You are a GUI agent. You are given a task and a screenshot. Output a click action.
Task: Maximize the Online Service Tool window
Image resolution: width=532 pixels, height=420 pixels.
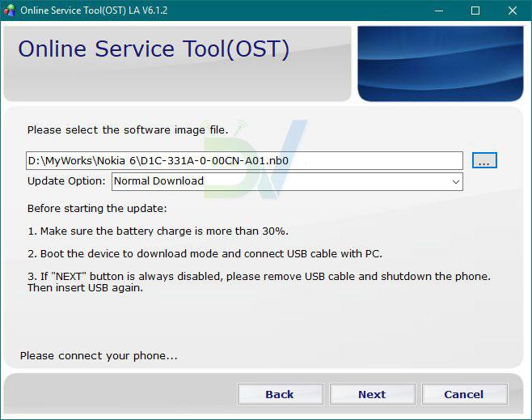point(475,11)
